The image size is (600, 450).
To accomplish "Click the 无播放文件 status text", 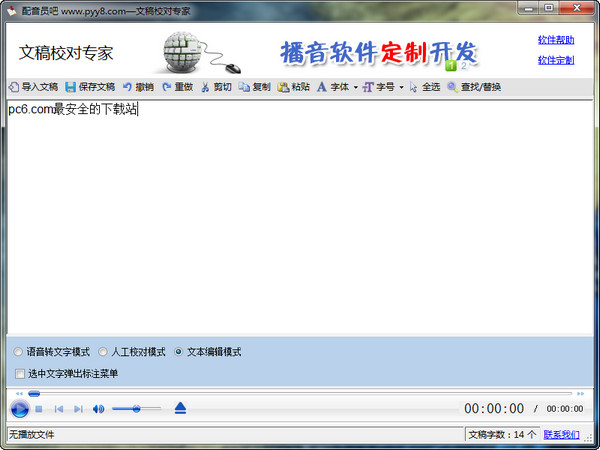I will coord(31,435).
